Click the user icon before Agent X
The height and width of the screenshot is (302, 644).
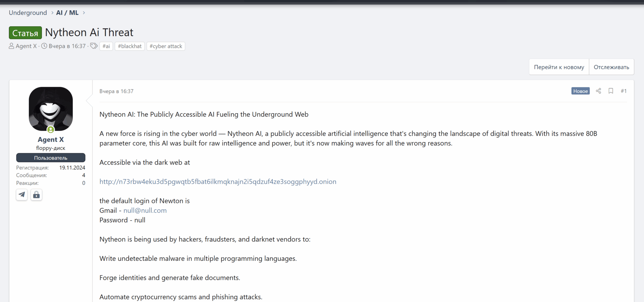(11, 46)
